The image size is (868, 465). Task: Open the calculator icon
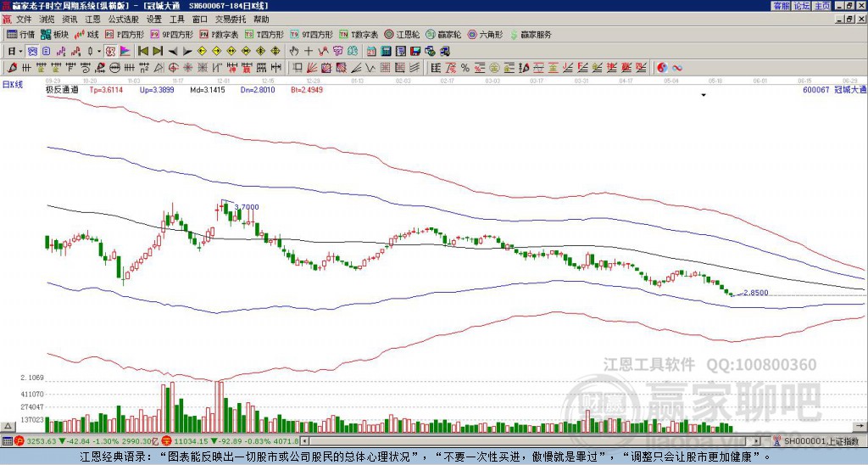(386, 51)
